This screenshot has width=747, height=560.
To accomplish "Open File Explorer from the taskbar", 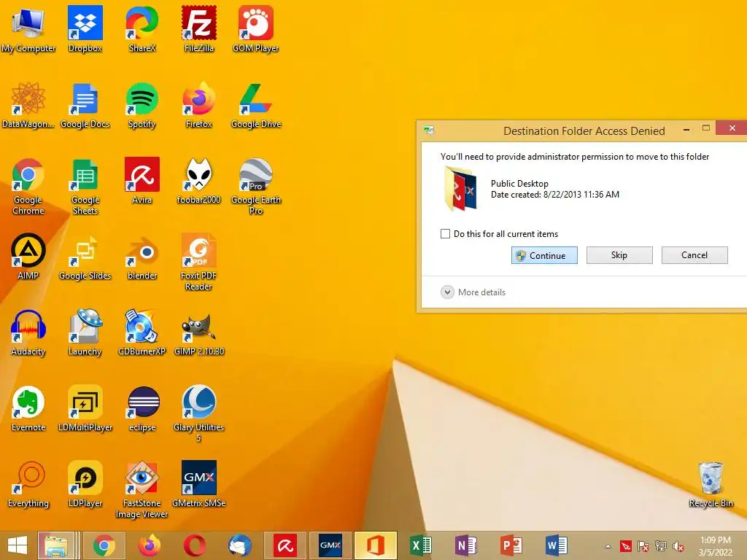I will click(x=55, y=545).
